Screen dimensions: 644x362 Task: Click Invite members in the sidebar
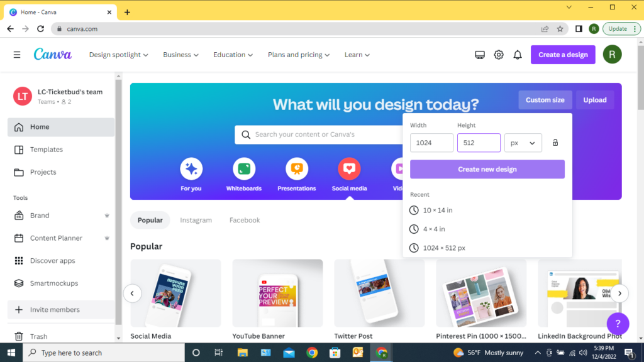click(61, 310)
